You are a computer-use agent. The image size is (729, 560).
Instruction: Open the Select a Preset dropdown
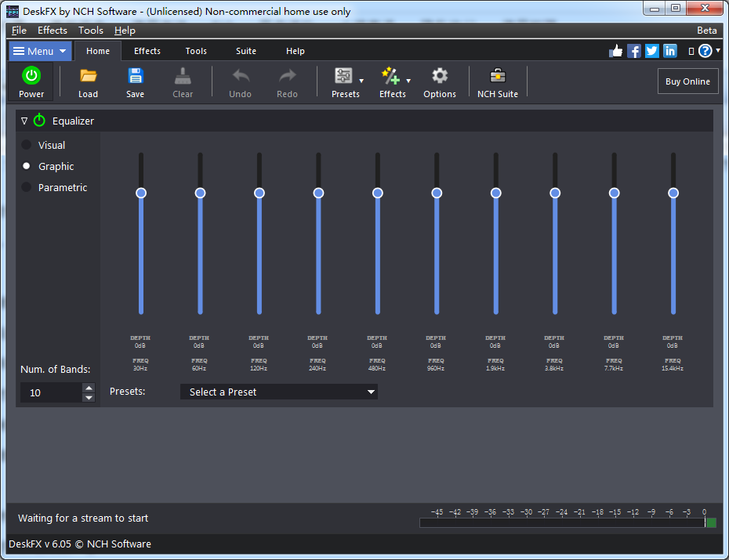point(279,392)
